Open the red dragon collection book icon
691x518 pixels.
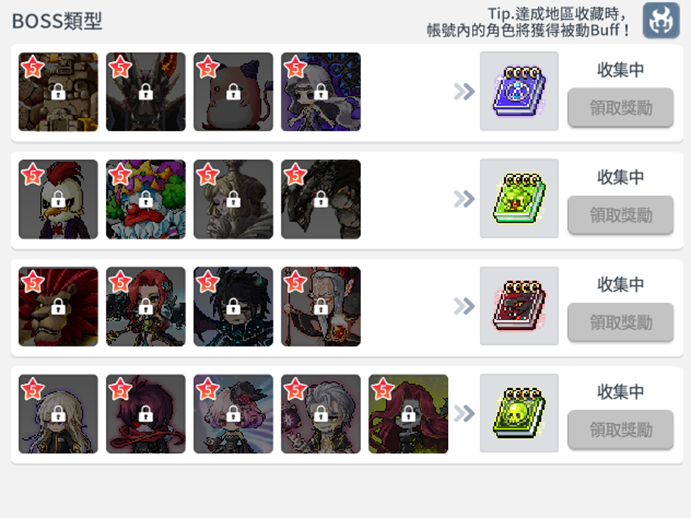point(519,306)
